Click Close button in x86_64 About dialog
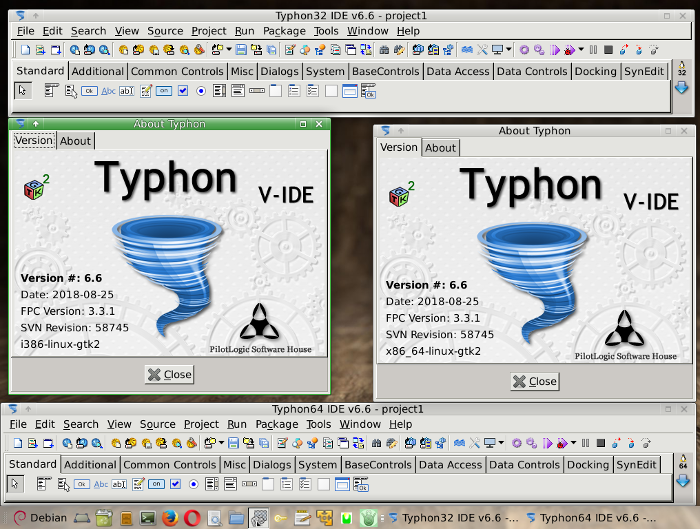 (x=535, y=382)
